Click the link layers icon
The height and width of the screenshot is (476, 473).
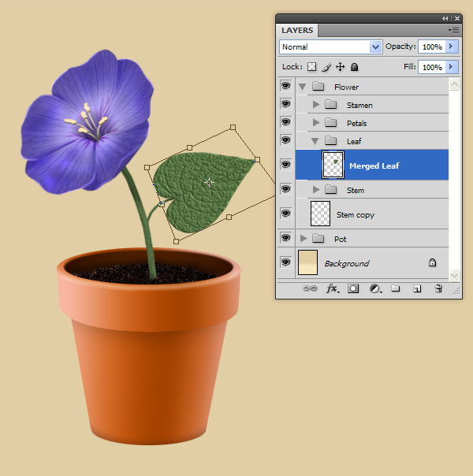click(x=311, y=289)
